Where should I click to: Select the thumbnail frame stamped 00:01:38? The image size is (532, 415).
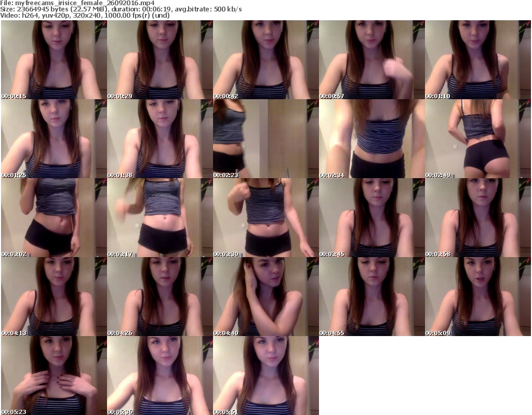coord(160,139)
